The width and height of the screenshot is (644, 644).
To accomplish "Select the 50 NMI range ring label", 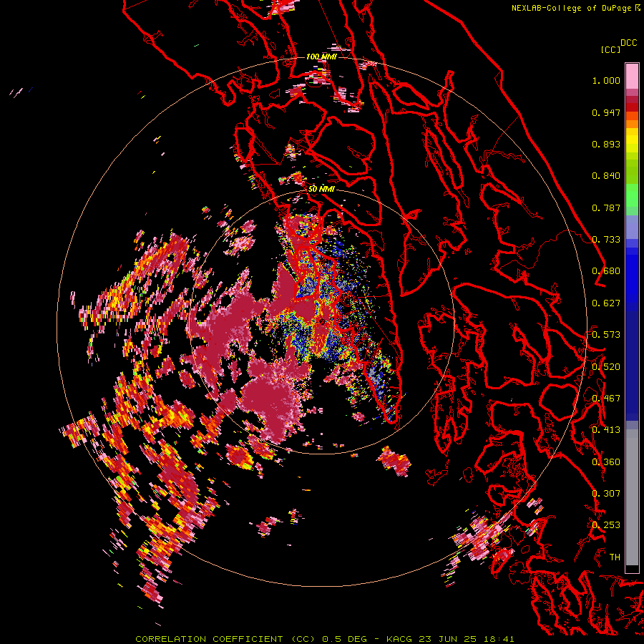I will point(321,189).
